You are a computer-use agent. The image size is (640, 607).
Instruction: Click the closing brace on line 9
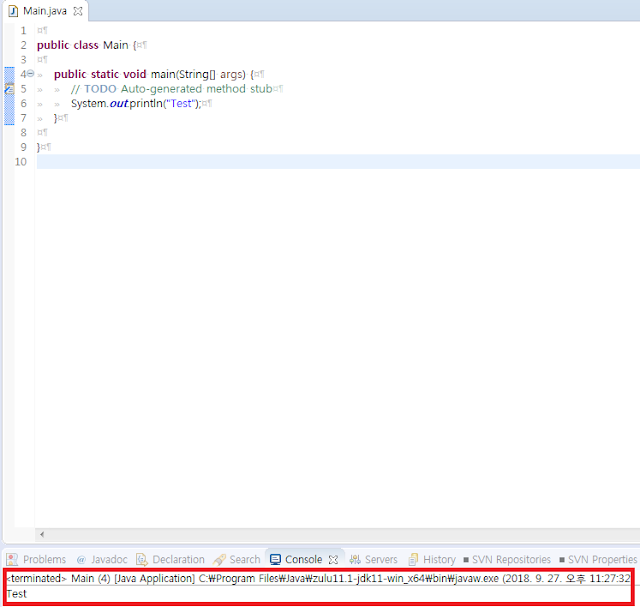pos(38,147)
